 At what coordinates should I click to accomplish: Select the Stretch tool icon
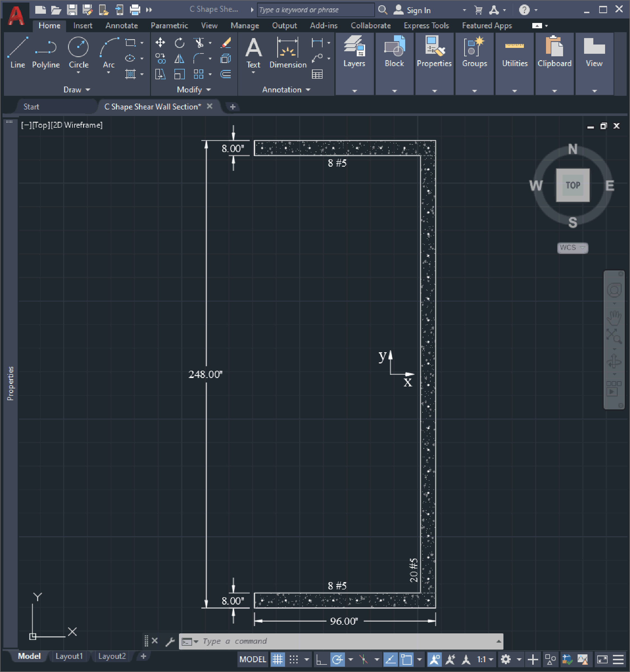(160, 74)
